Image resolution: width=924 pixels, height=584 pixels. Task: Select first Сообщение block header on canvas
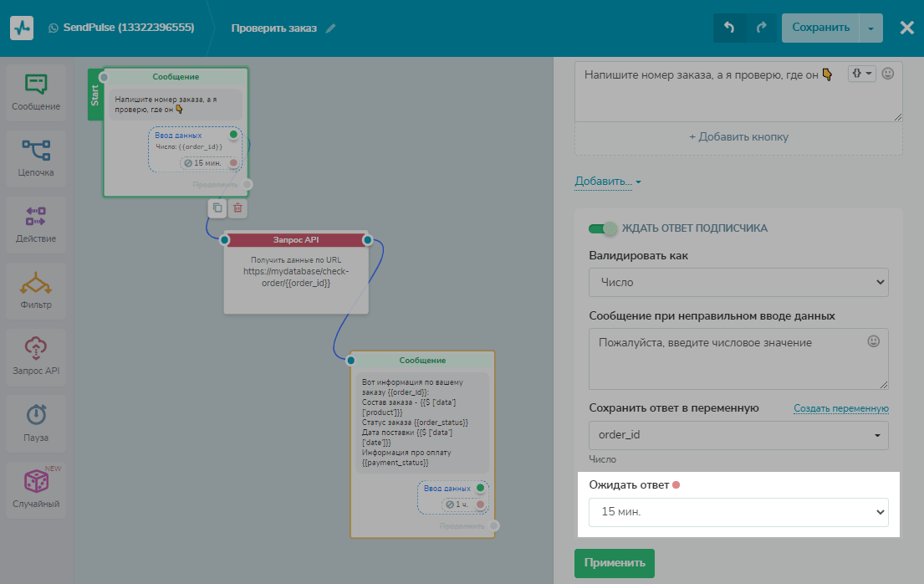click(x=176, y=77)
